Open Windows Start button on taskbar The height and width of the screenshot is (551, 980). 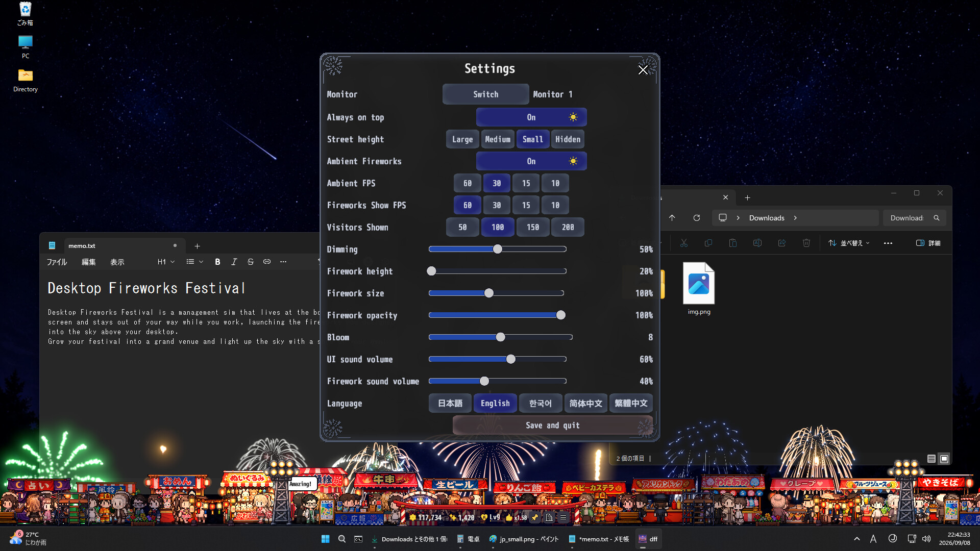coord(325,539)
